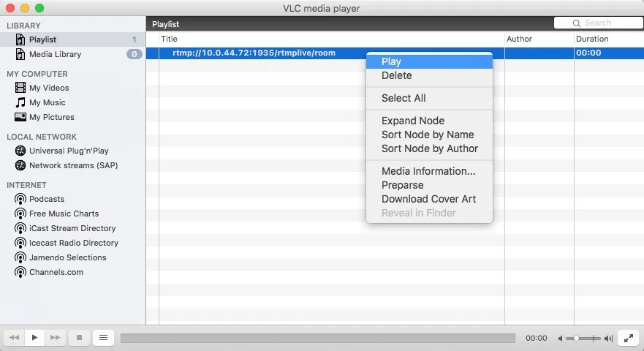Click the Media Library count badge showing 0

(135, 54)
